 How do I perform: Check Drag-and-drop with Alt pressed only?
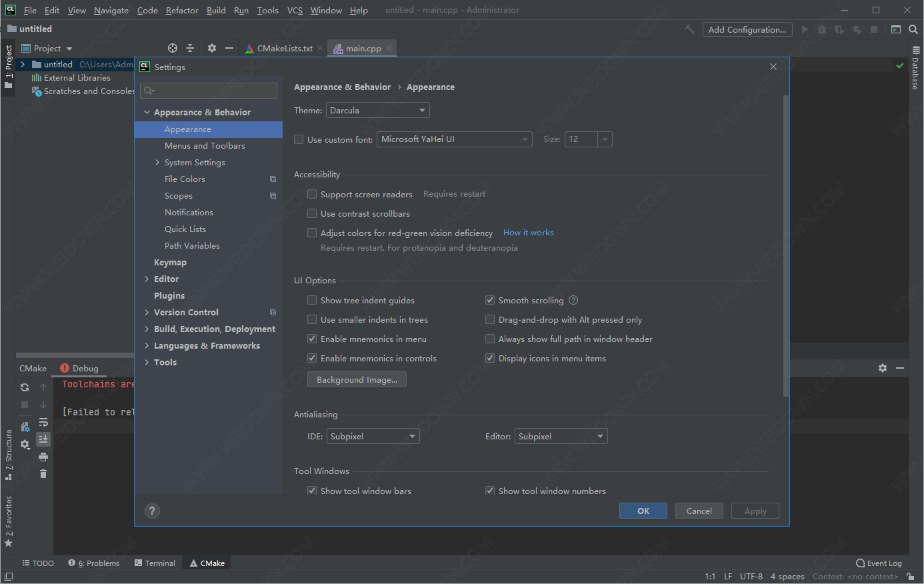click(490, 319)
